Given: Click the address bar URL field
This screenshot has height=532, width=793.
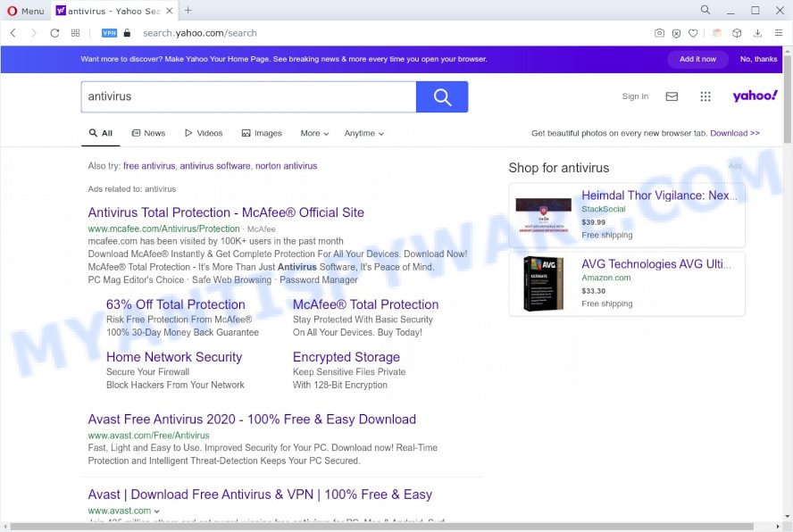Looking at the screenshot, I should coord(200,33).
